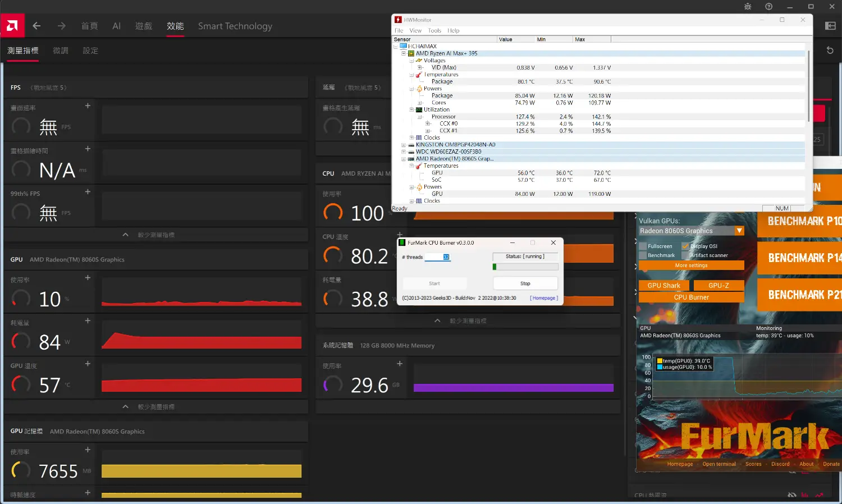Image resolution: width=842 pixels, height=504 pixels.
Task: Click the More settings button in FurMark
Action: point(691,265)
